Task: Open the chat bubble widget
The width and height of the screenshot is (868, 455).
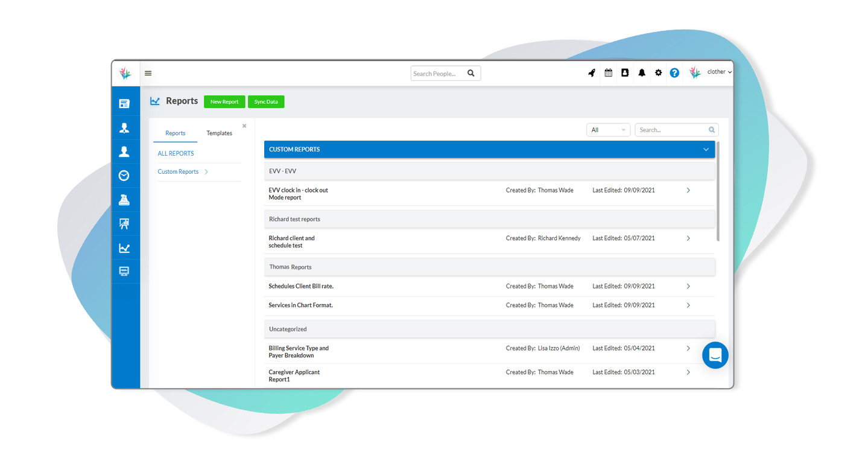Action: [x=715, y=355]
